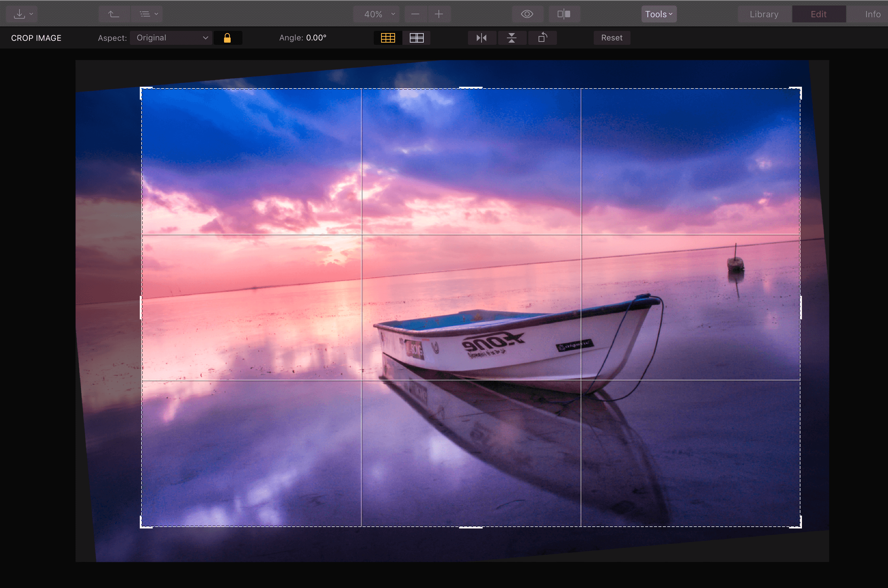Toggle the eye quick preview
The width and height of the screenshot is (888, 588).
[x=527, y=14]
